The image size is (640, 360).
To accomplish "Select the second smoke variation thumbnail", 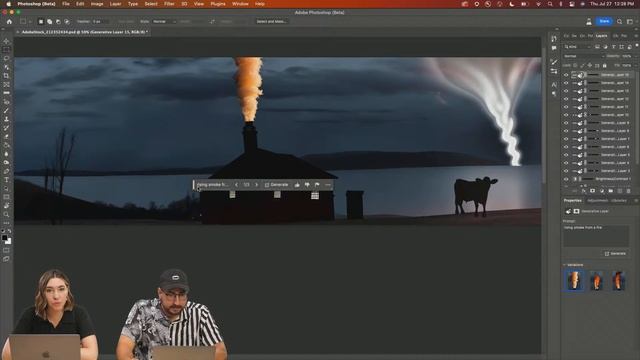I will click(596, 281).
